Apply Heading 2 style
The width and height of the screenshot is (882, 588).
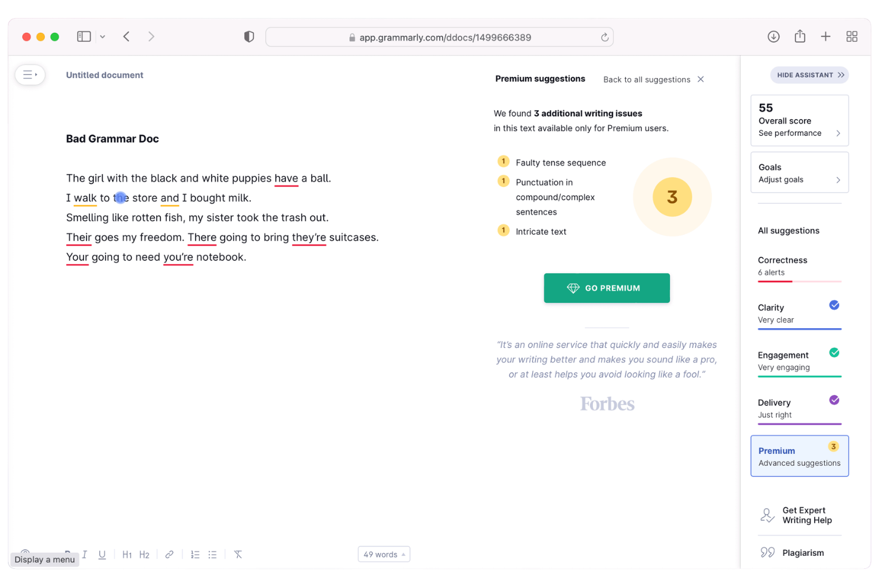[144, 554]
